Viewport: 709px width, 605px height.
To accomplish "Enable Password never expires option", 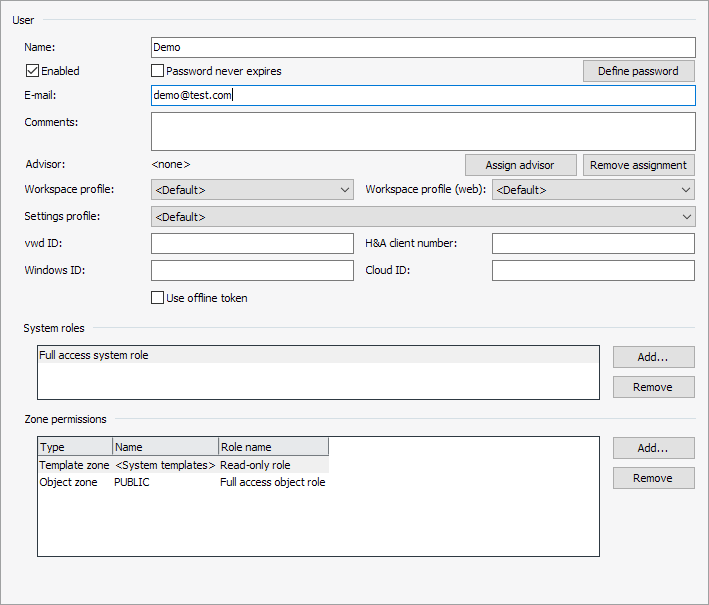I will point(158,71).
